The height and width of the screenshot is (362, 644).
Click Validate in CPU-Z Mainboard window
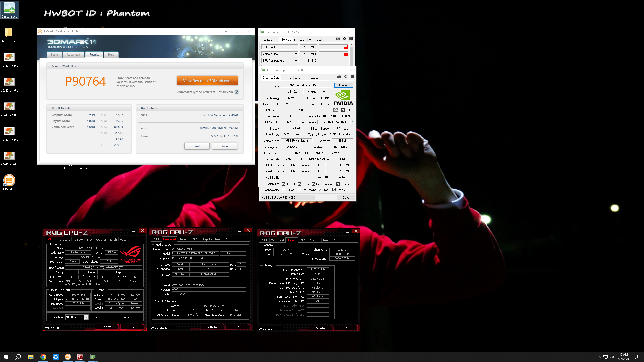click(x=212, y=327)
